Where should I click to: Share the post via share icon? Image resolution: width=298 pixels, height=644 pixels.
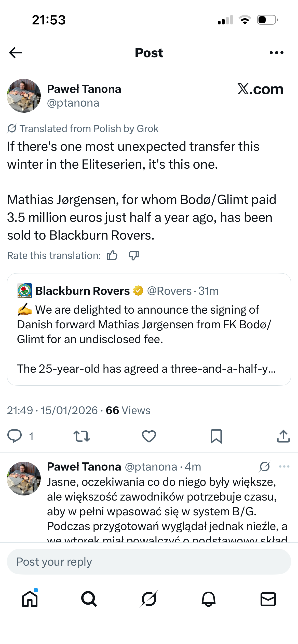coord(283,436)
